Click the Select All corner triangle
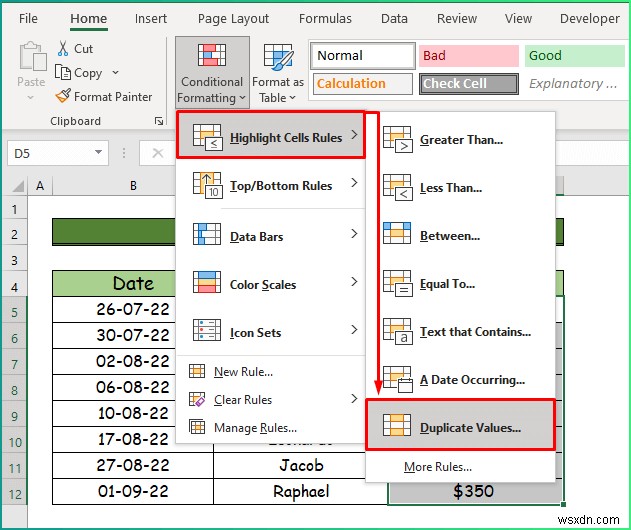The height and width of the screenshot is (530, 631). (18, 186)
